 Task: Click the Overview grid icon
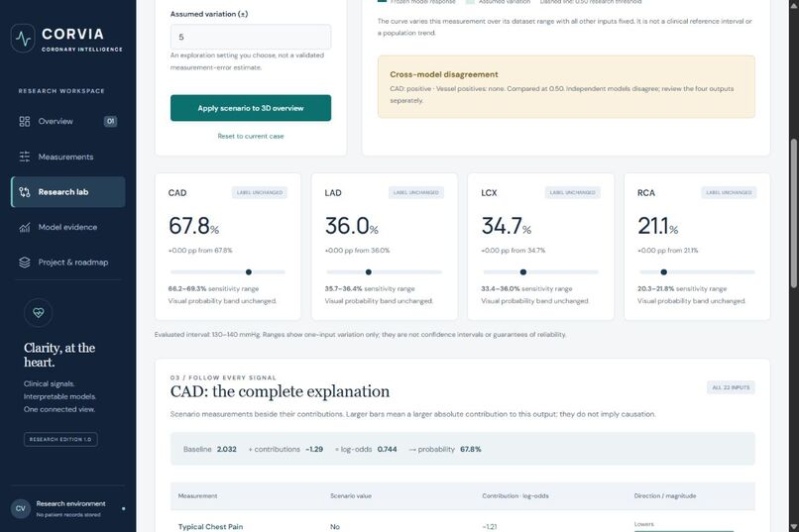coord(25,121)
